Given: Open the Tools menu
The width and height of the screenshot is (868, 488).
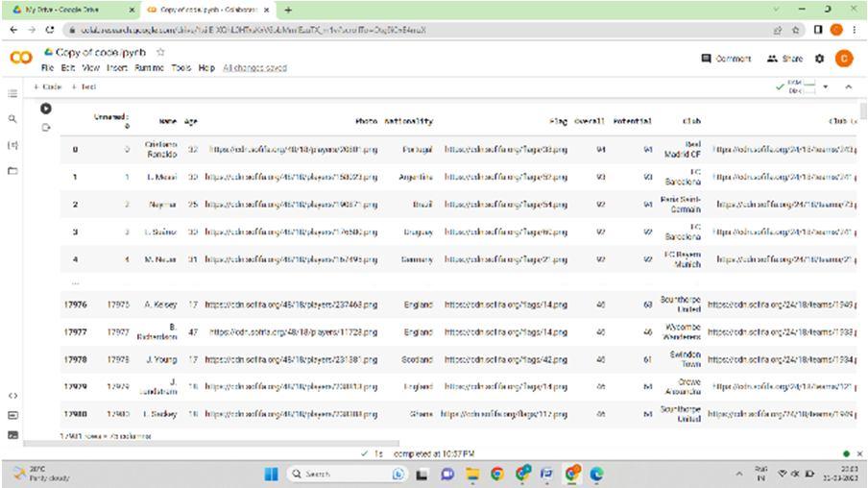Looking at the screenshot, I should point(181,67).
